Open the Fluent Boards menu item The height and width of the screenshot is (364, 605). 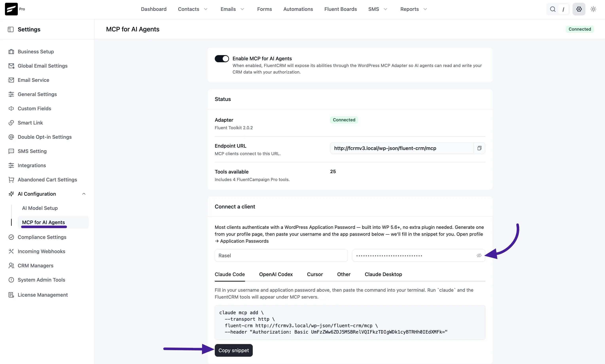pos(340,9)
